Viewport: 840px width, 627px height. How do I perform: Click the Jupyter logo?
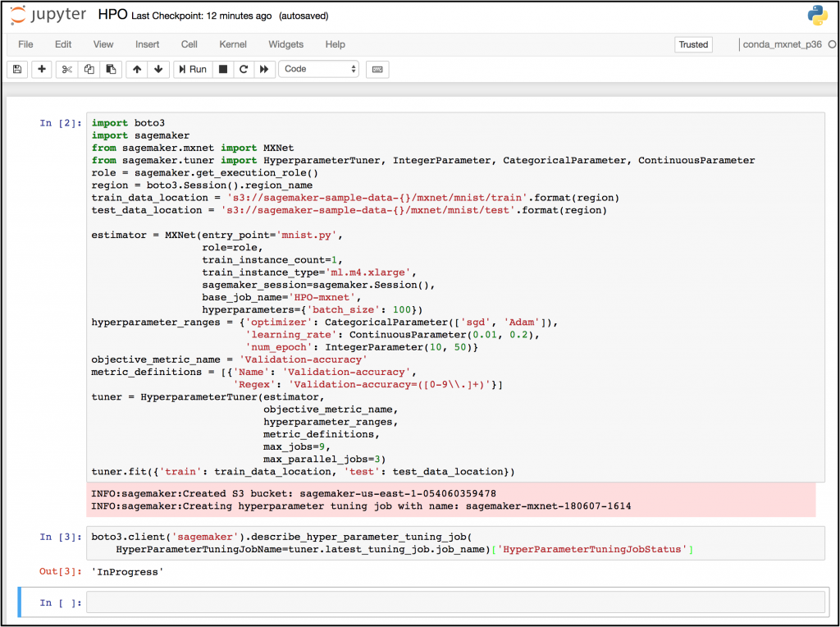(48, 15)
